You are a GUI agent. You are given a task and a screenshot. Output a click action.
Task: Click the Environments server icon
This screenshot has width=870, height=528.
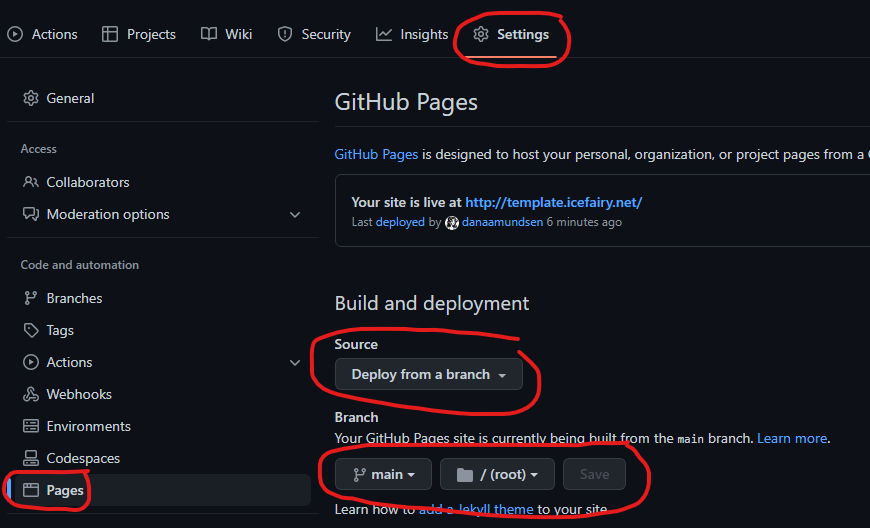[31, 426]
